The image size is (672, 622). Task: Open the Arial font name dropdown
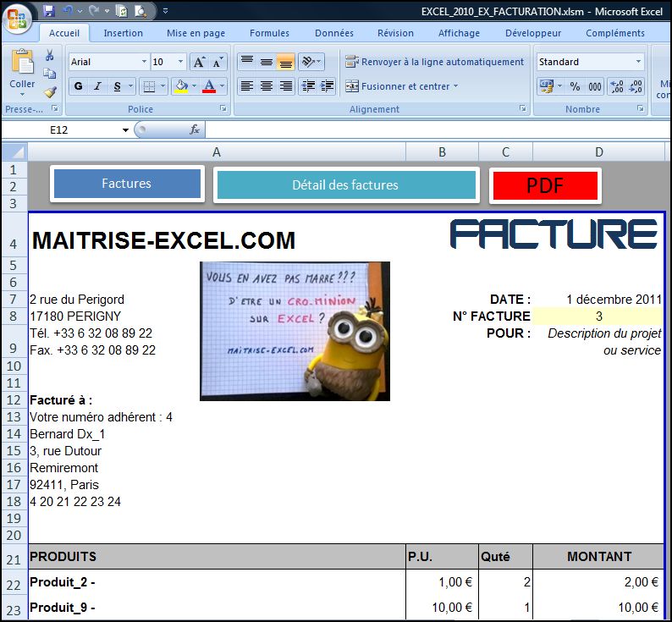pos(144,62)
